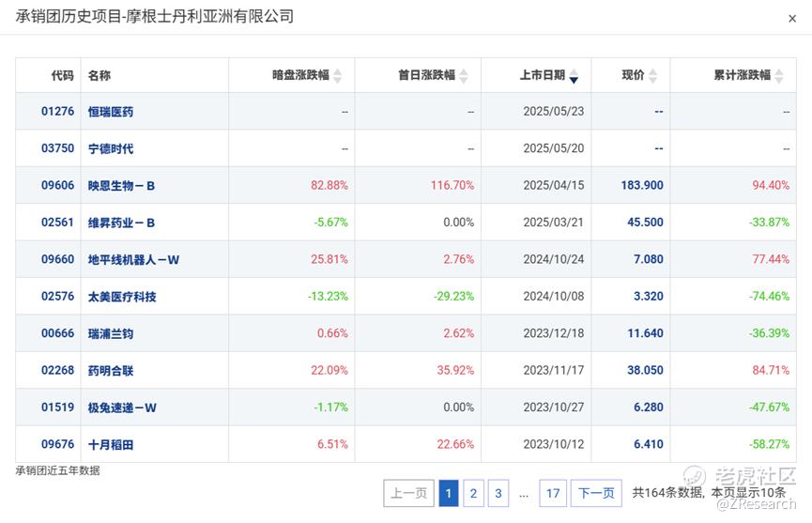
Task: Click 35.92% first-day gain
Action: 455,370
